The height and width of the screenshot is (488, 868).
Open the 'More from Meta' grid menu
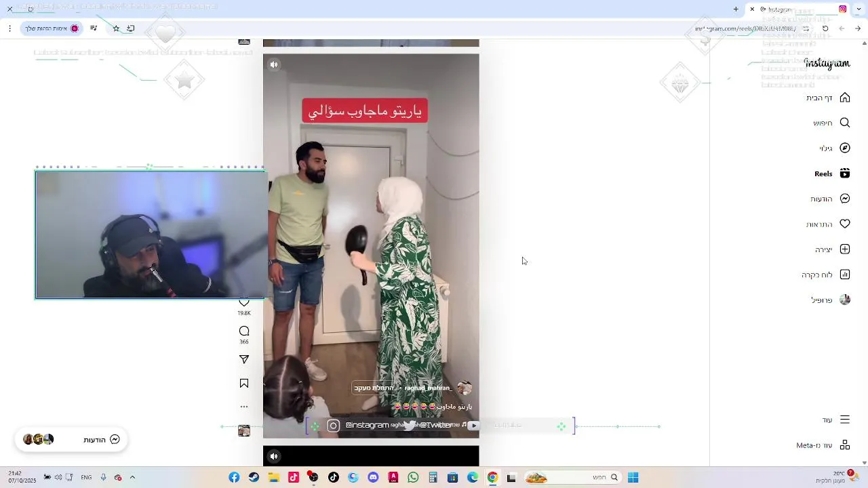[x=823, y=445]
